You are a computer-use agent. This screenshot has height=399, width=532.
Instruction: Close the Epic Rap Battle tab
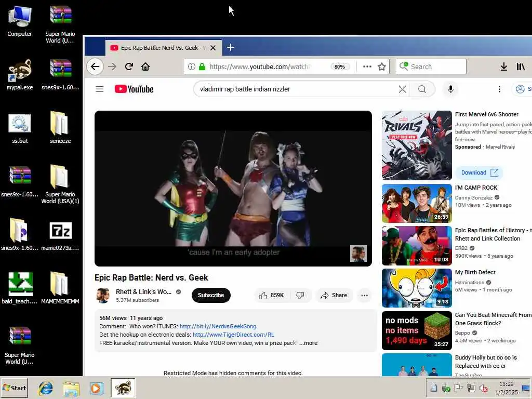213,48
